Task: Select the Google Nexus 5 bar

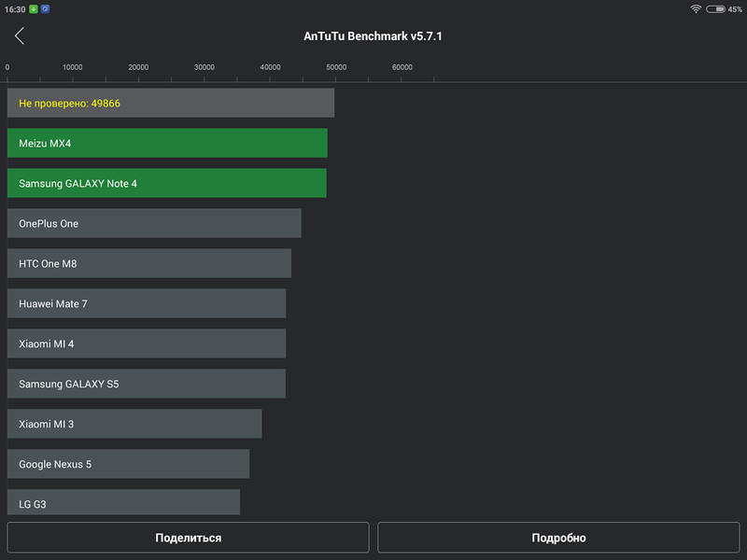Action: (x=128, y=464)
